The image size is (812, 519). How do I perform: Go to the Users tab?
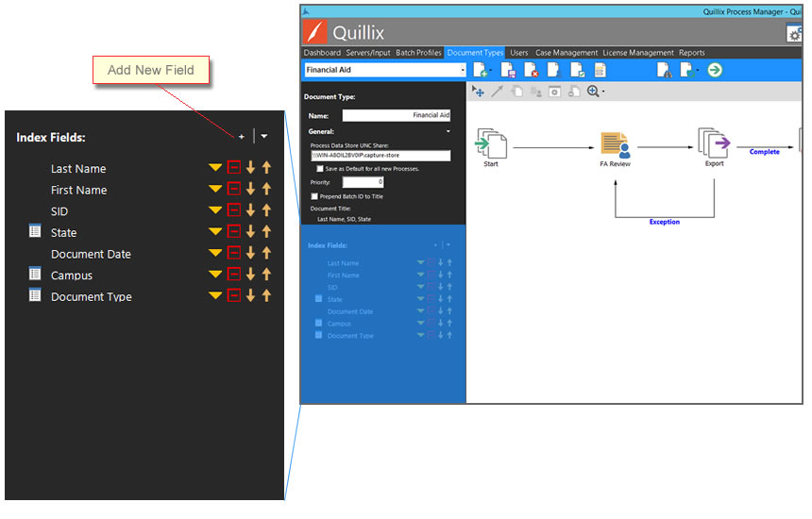click(519, 53)
